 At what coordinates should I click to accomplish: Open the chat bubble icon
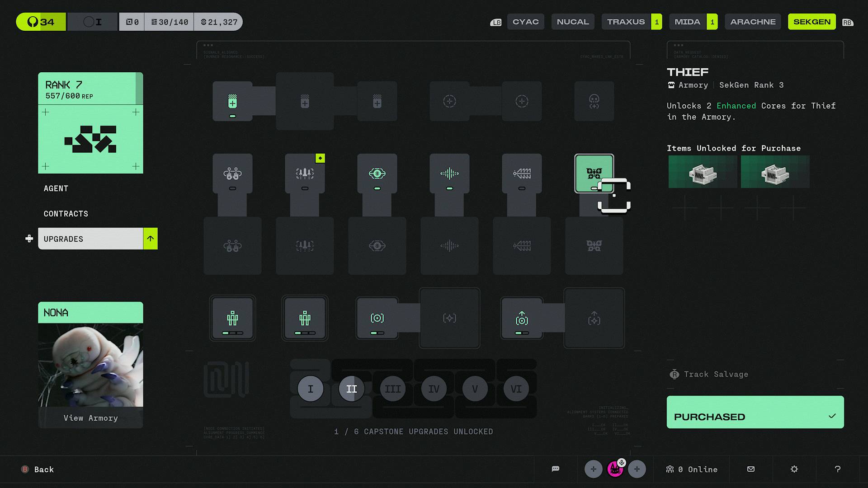556,469
